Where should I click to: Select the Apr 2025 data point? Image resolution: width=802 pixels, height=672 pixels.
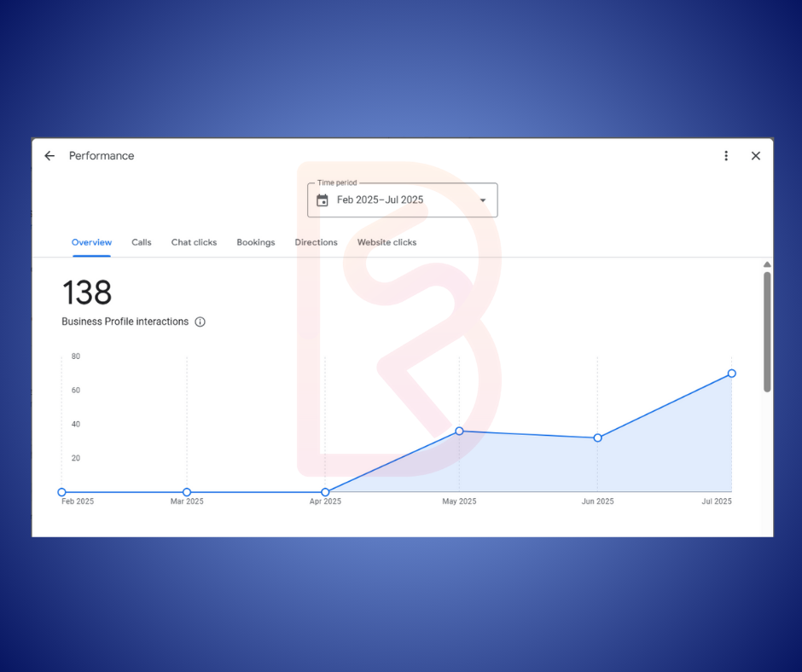(325, 492)
